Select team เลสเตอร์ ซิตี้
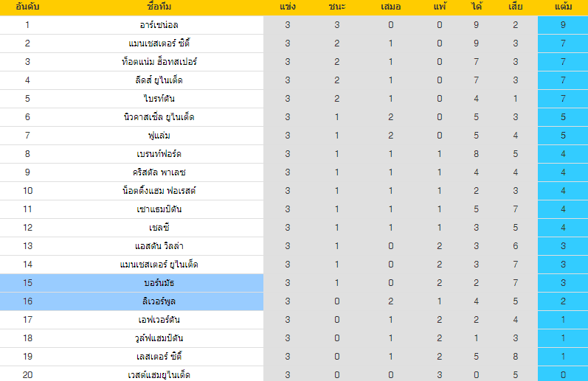 pos(159,356)
